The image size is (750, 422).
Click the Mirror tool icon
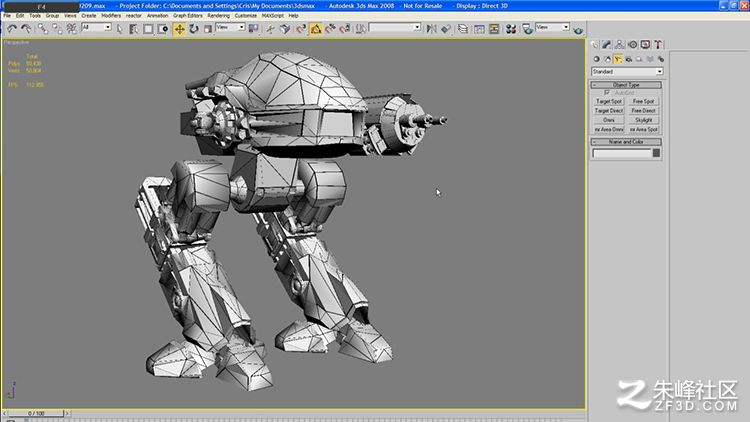point(431,29)
